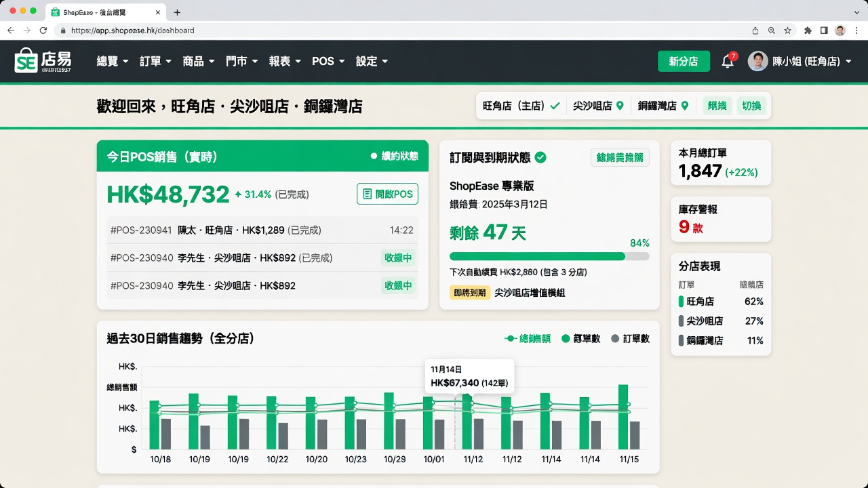This screenshot has height=488, width=868.
Task: Click the 10/18 date label on chart
Action: click(x=160, y=460)
